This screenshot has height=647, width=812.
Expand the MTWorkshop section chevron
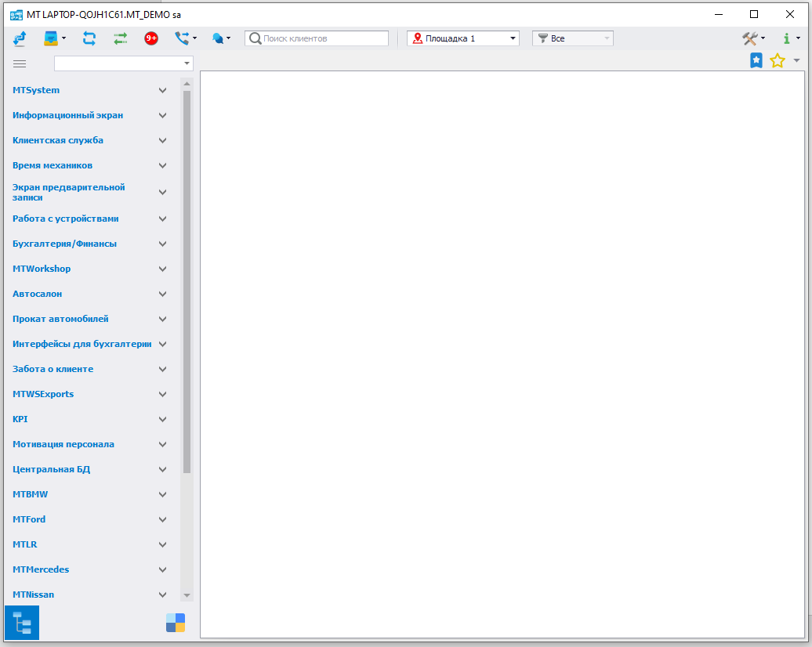pyautogui.click(x=163, y=269)
